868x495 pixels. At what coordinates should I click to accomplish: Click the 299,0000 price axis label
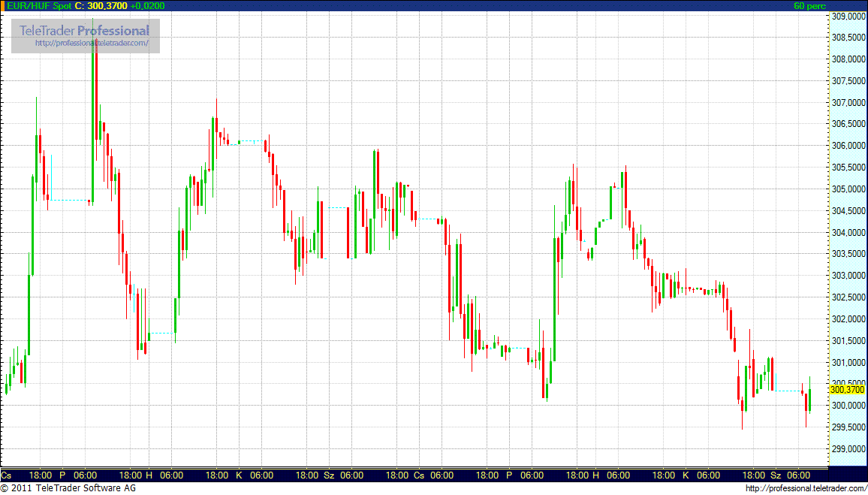click(848, 449)
